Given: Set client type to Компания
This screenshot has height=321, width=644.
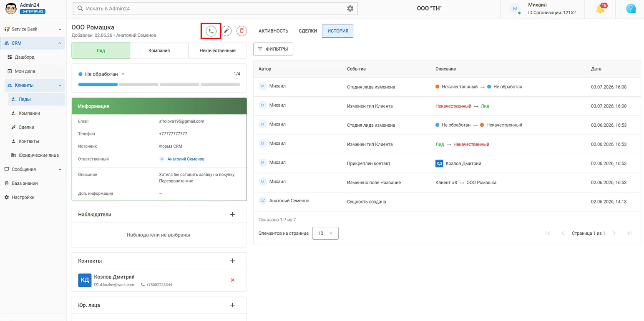Looking at the screenshot, I should [159, 50].
